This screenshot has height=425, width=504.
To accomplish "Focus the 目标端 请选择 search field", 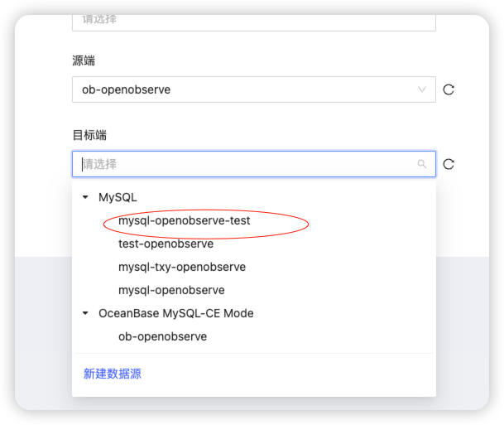I will point(254,164).
